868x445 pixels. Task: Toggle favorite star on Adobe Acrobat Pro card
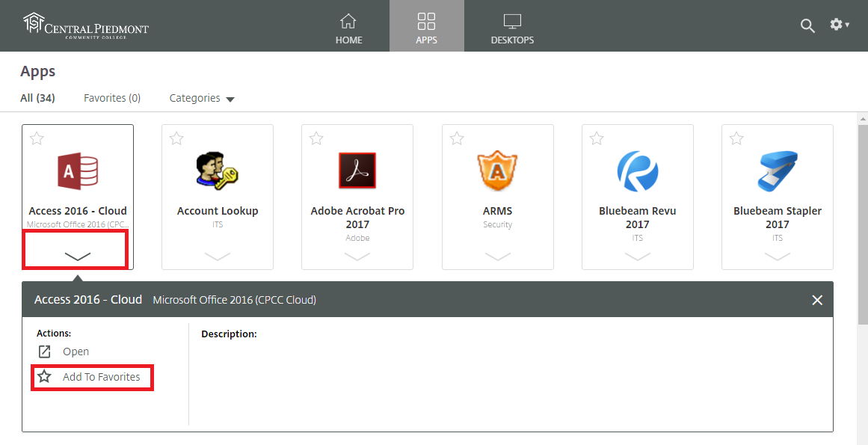point(316,138)
